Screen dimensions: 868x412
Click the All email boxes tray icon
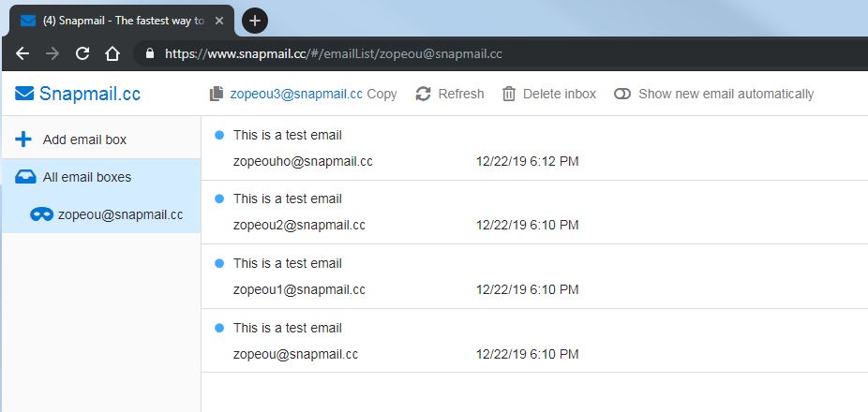(25, 177)
